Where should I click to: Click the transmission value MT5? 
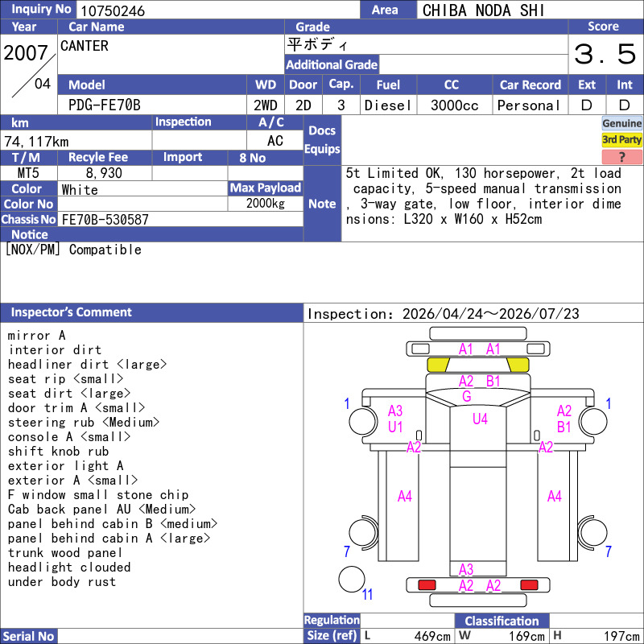[x=28, y=173]
